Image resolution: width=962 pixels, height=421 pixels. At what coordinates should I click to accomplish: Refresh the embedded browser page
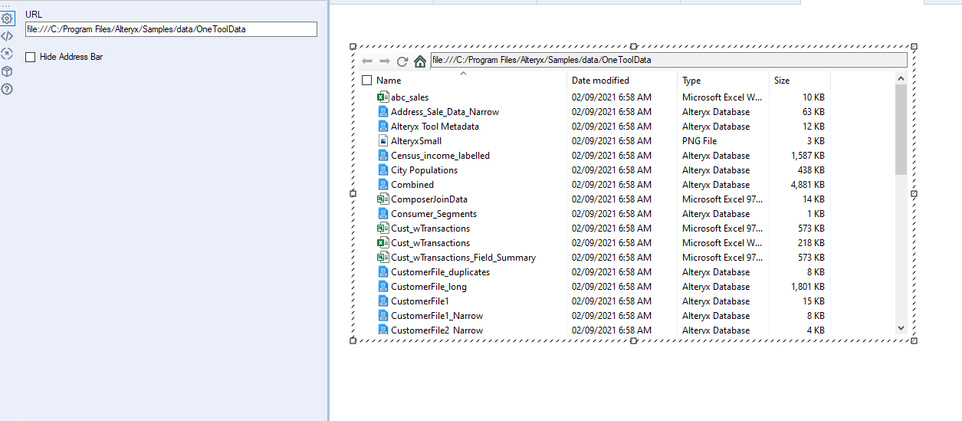point(402,61)
